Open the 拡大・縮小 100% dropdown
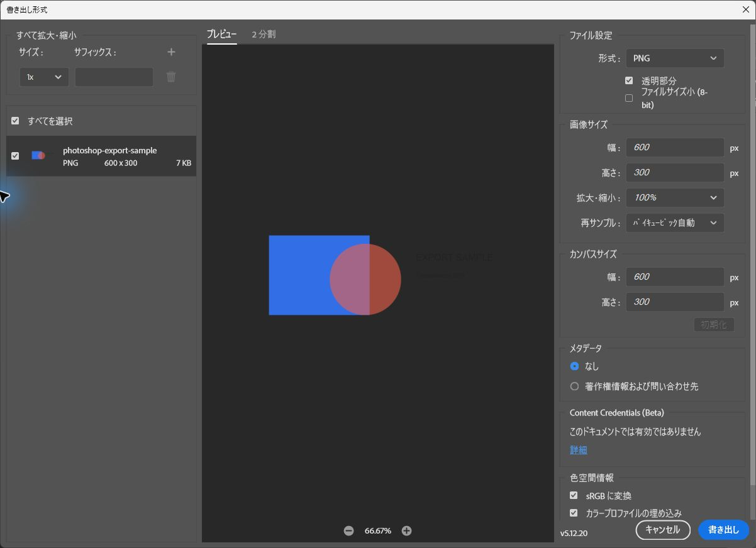 point(675,197)
